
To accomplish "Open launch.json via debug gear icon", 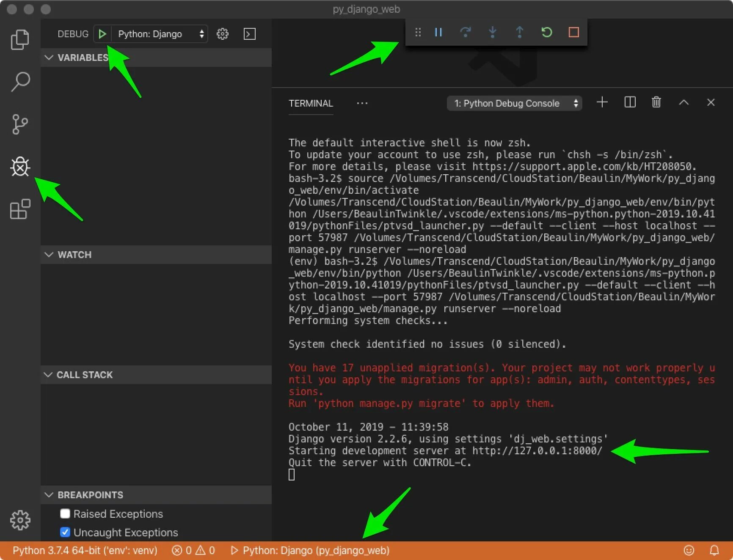I will tap(223, 34).
